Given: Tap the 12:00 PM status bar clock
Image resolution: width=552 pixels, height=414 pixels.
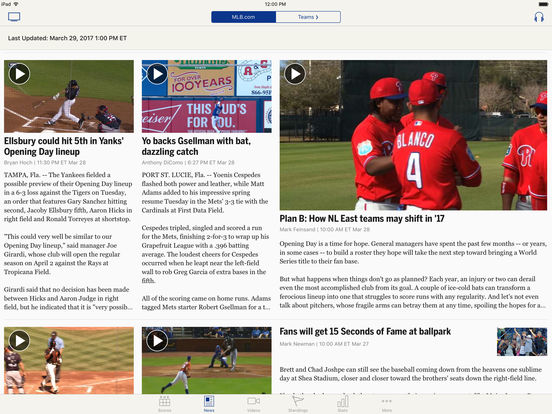Looking at the screenshot, I should (x=275, y=4).
